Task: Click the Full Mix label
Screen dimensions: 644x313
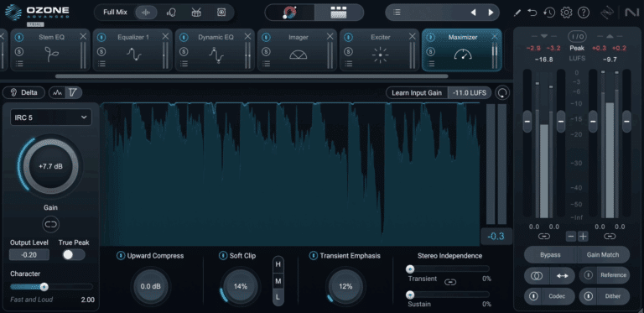Action: (116, 13)
